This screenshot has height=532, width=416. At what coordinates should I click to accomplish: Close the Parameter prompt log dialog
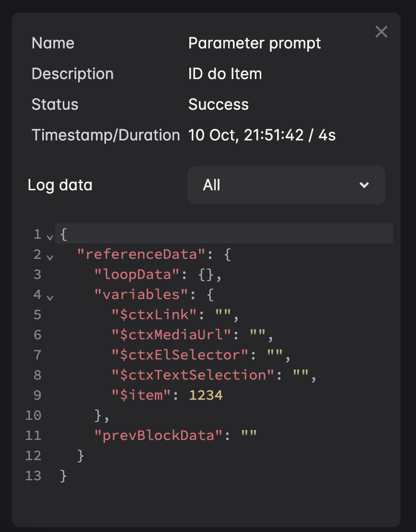coord(381,32)
